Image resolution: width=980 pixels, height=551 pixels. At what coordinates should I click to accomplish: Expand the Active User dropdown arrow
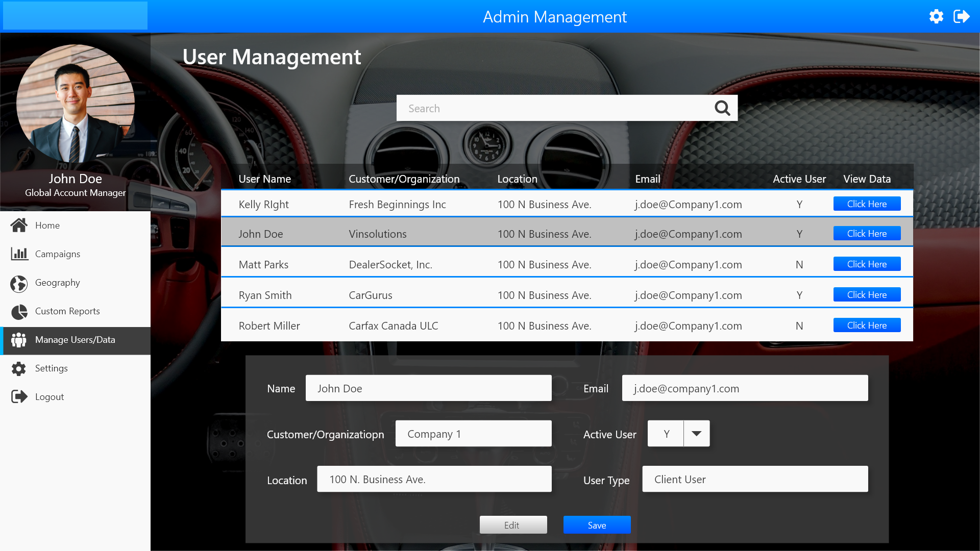(696, 434)
